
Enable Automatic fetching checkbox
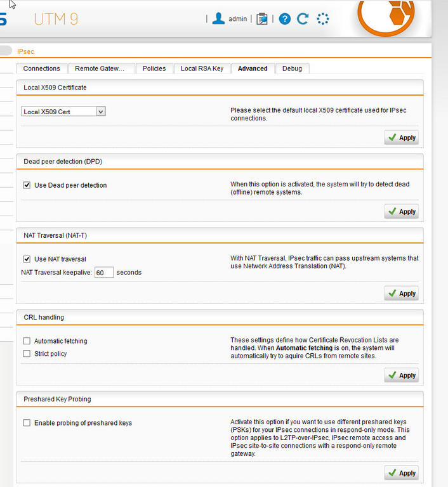[x=27, y=341]
